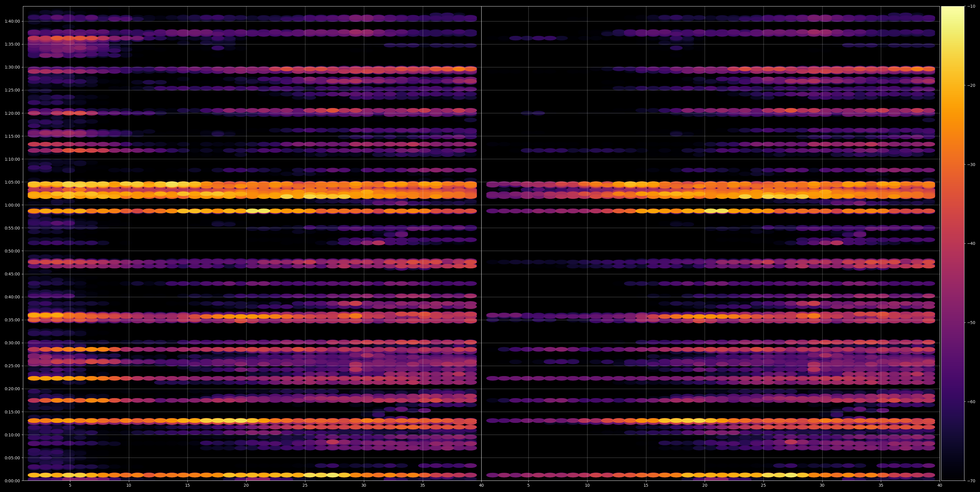Select x-axis label 20 under the right plot

(705, 486)
